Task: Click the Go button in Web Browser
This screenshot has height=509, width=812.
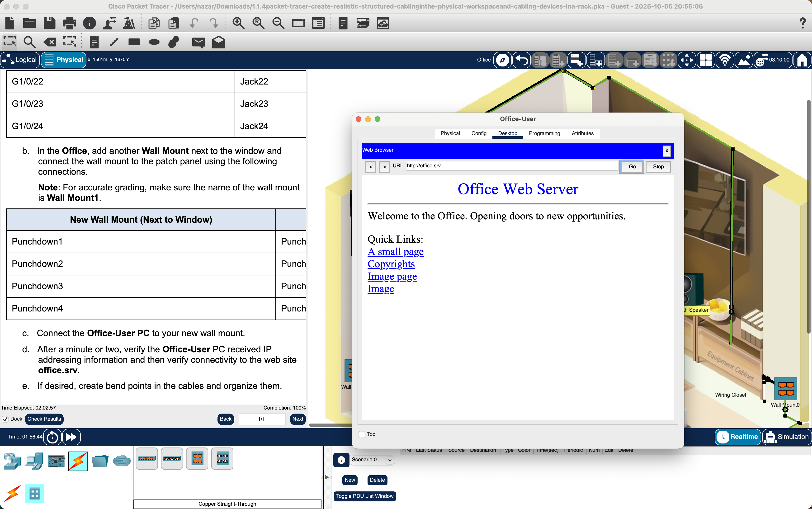Action: (632, 167)
